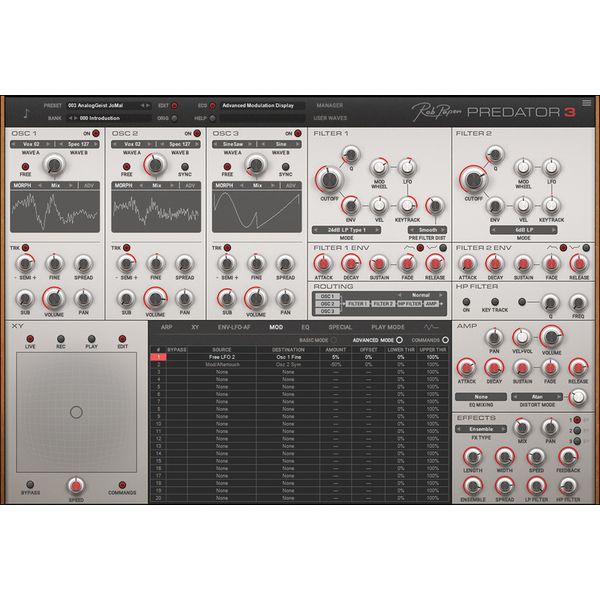
Task: Click Distort Mode left arrow
Action: click(x=515, y=397)
